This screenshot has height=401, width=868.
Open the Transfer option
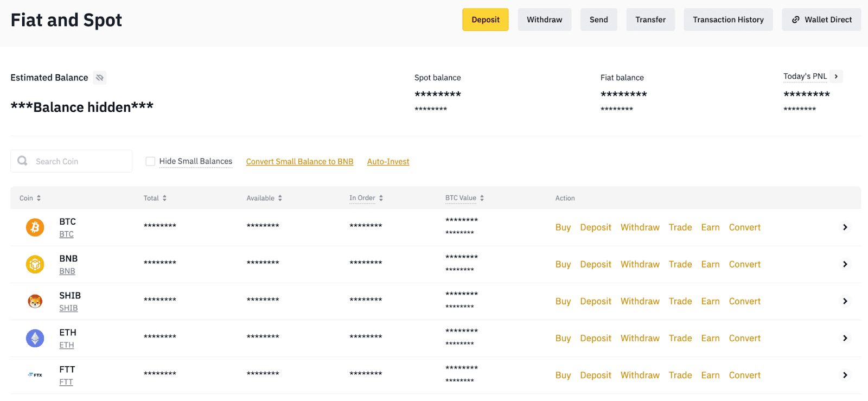click(x=650, y=20)
